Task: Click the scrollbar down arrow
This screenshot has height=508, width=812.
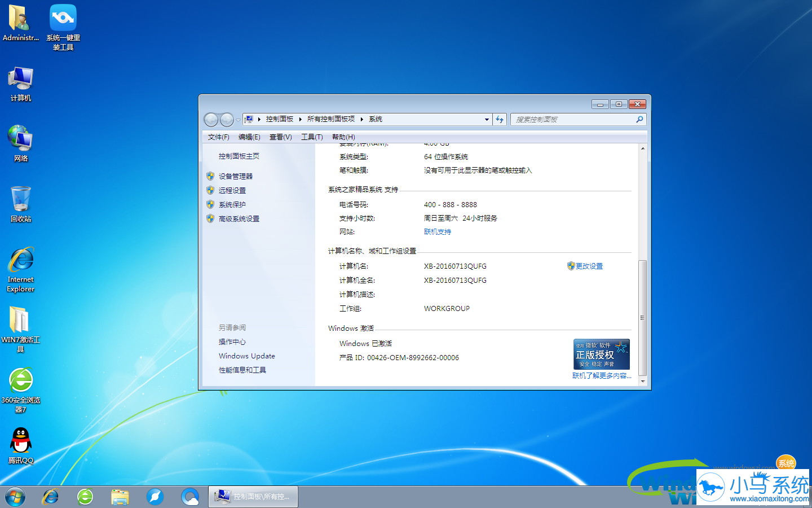Action: tap(642, 382)
